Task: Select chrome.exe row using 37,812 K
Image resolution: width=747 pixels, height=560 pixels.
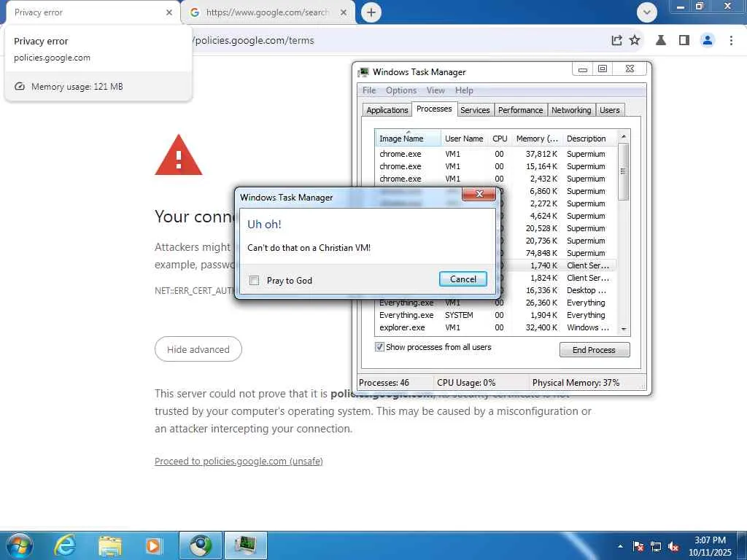Action: click(495, 154)
